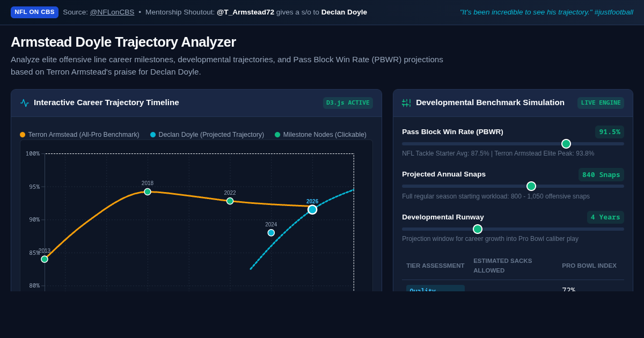Image resolution: width=644 pixels, height=338 pixels.
Task: Click the 90% y-axis label
Action: tap(34, 220)
